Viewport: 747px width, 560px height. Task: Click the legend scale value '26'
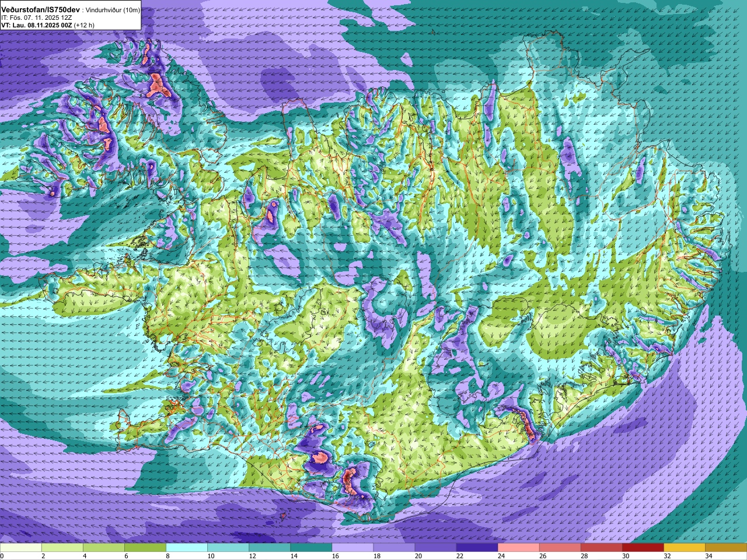(x=542, y=556)
